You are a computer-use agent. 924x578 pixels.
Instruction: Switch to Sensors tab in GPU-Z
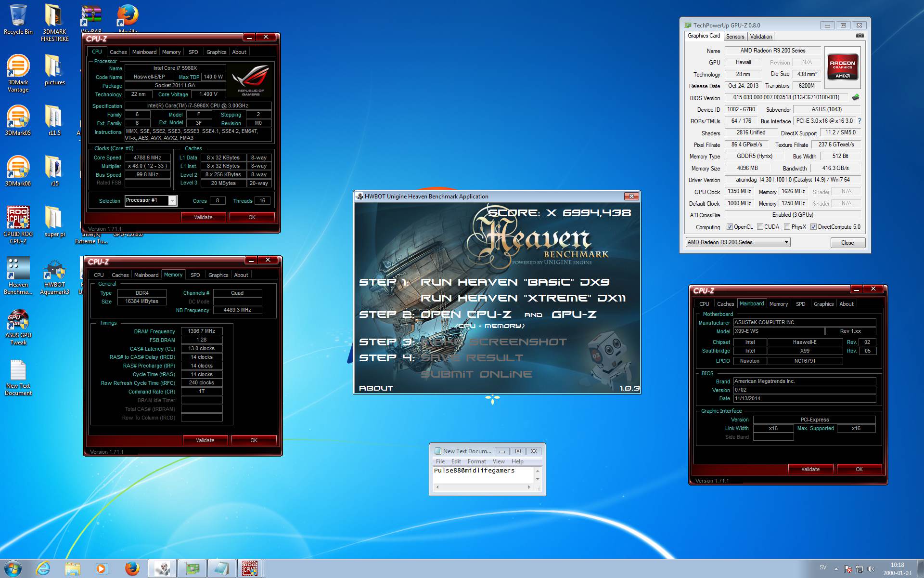(735, 37)
